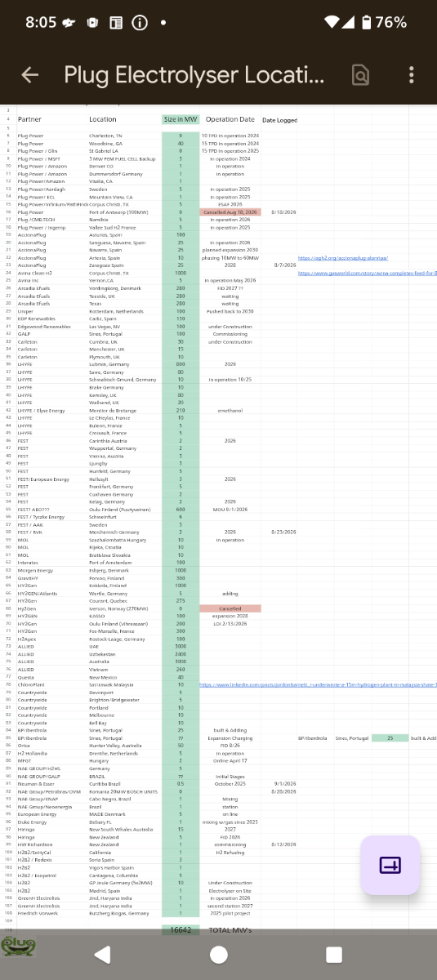Select the ChloroPlant partner cell

31,684
